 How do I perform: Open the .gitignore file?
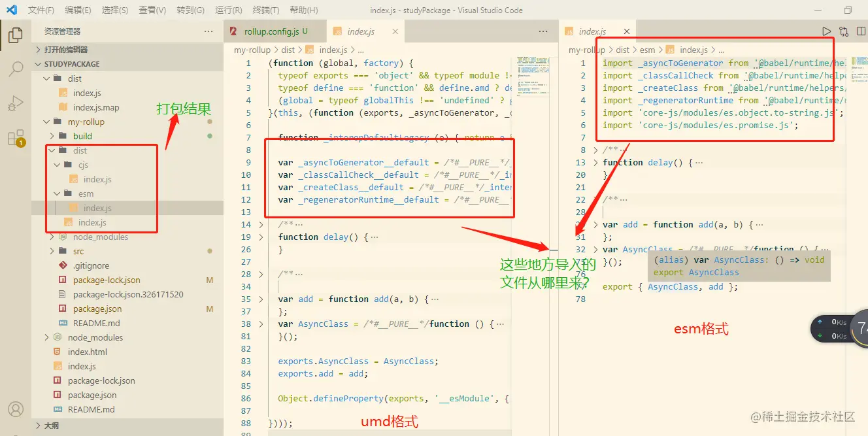click(91, 265)
